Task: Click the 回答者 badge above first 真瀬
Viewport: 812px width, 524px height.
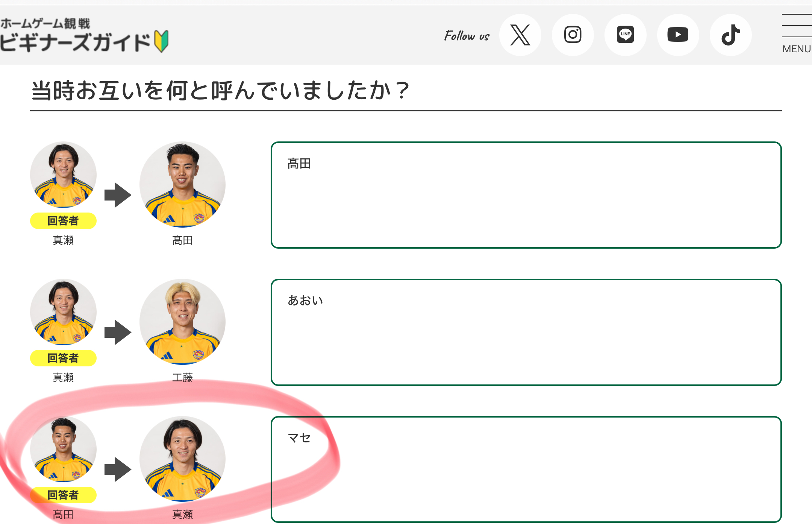Action: click(63, 221)
